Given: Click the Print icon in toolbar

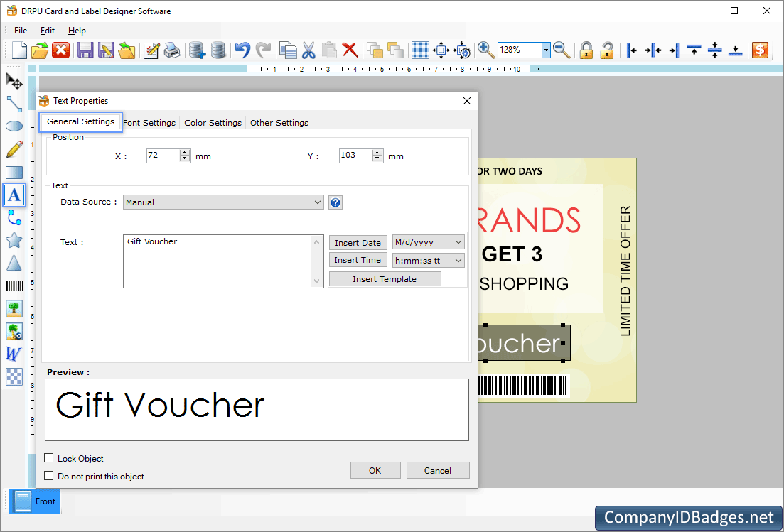Looking at the screenshot, I should (172, 50).
